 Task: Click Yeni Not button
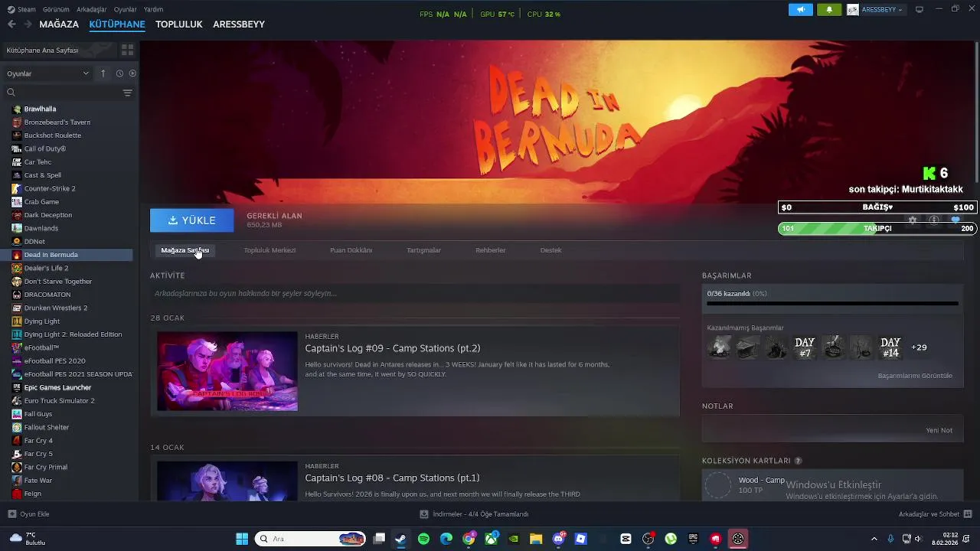pyautogui.click(x=939, y=430)
